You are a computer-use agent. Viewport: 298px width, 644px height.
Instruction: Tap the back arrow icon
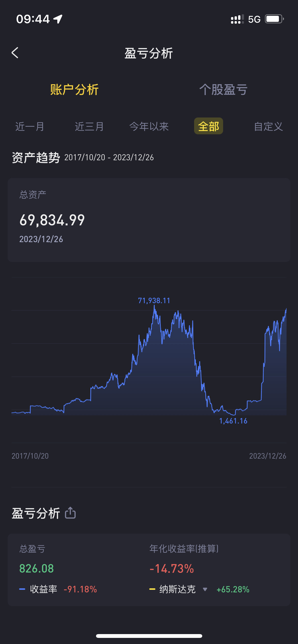(x=15, y=53)
